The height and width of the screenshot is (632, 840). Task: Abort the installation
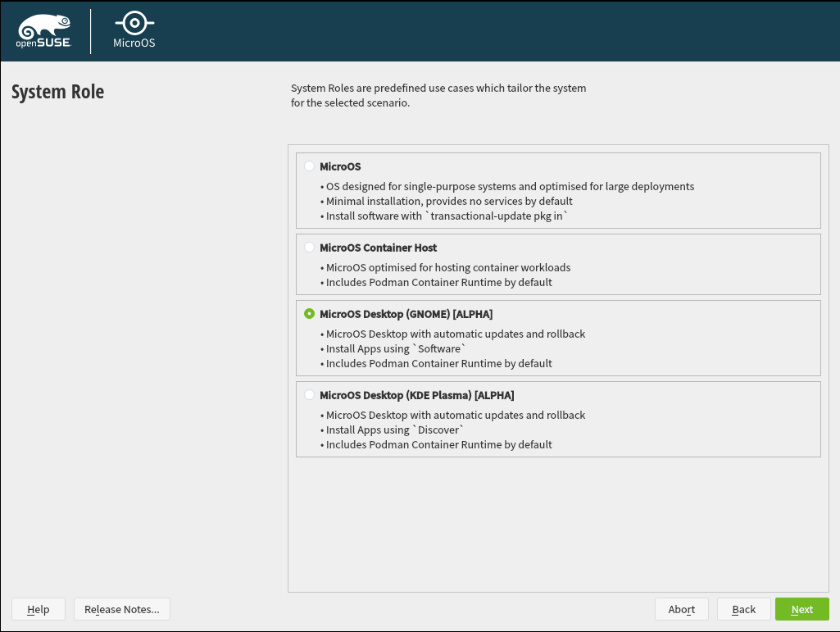682,610
